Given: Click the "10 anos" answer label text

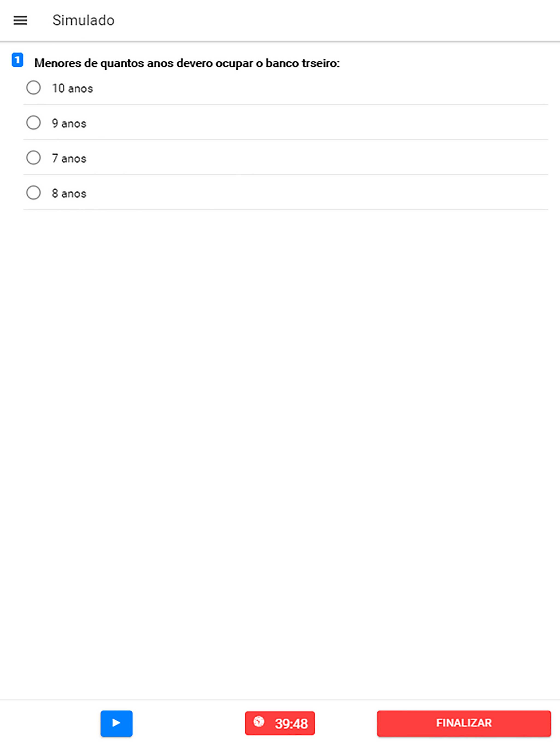Looking at the screenshot, I should click(x=72, y=89).
